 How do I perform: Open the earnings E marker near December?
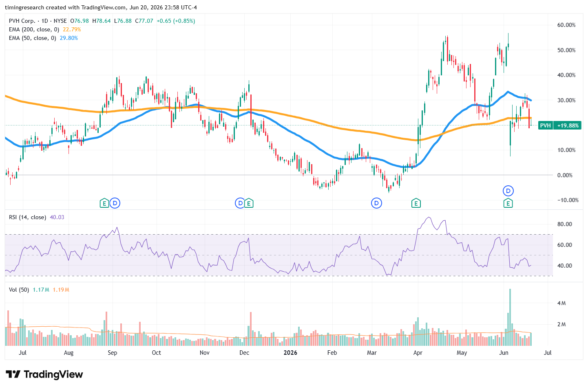249,203
